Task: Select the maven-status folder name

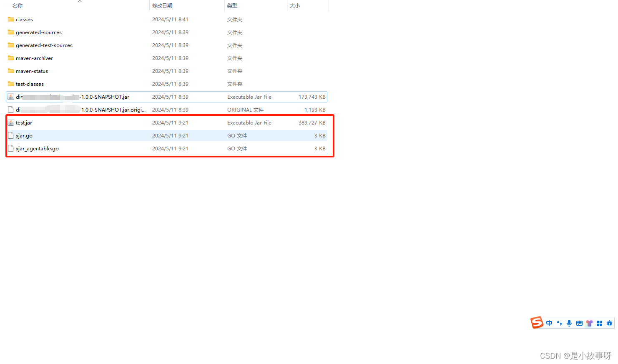Action: tap(32, 71)
